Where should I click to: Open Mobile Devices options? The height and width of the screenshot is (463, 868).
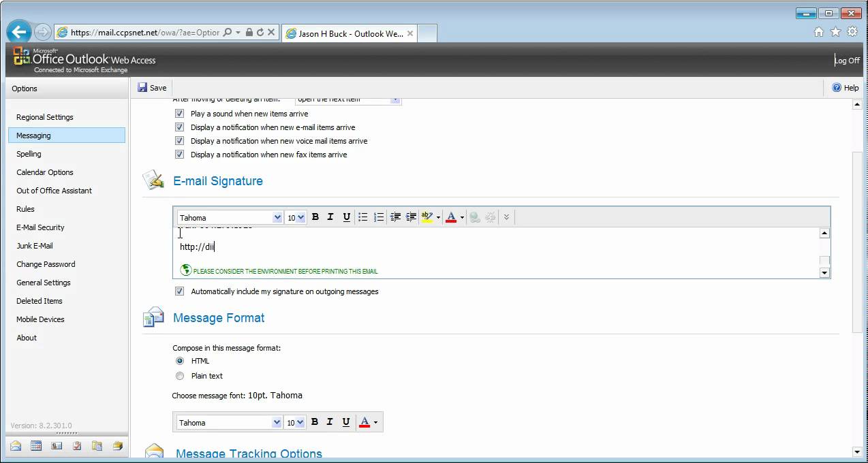click(40, 319)
